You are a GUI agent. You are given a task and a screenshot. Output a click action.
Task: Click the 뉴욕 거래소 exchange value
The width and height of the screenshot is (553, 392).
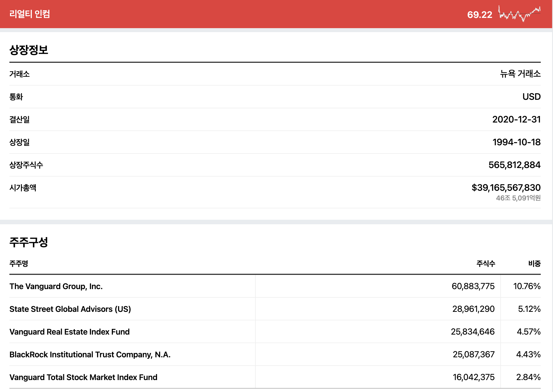[x=520, y=74]
